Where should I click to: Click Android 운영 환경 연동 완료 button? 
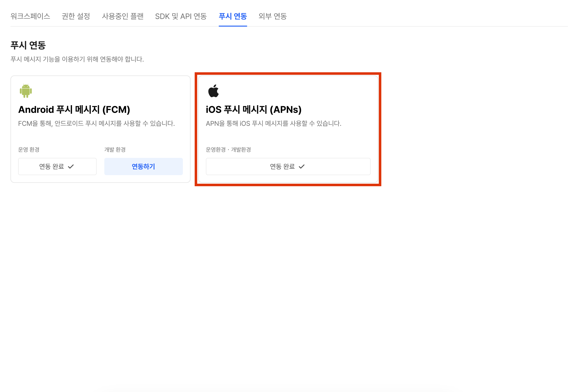point(57,166)
